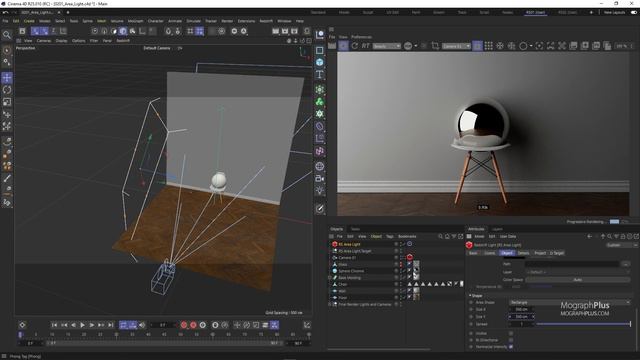Open the Tags menu in Objects manager

[390, 236]
